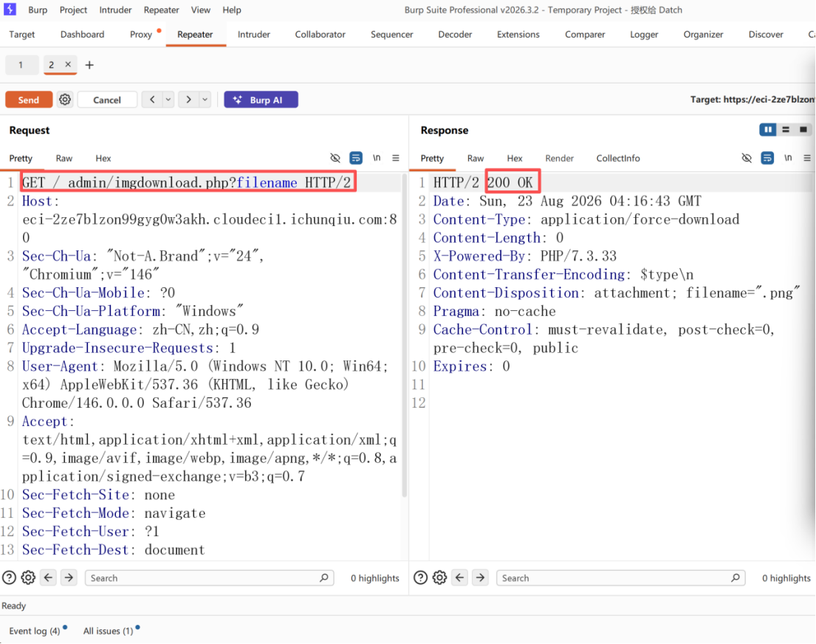
Task: Click magnifier in response search box
Action: coord(736,578)
